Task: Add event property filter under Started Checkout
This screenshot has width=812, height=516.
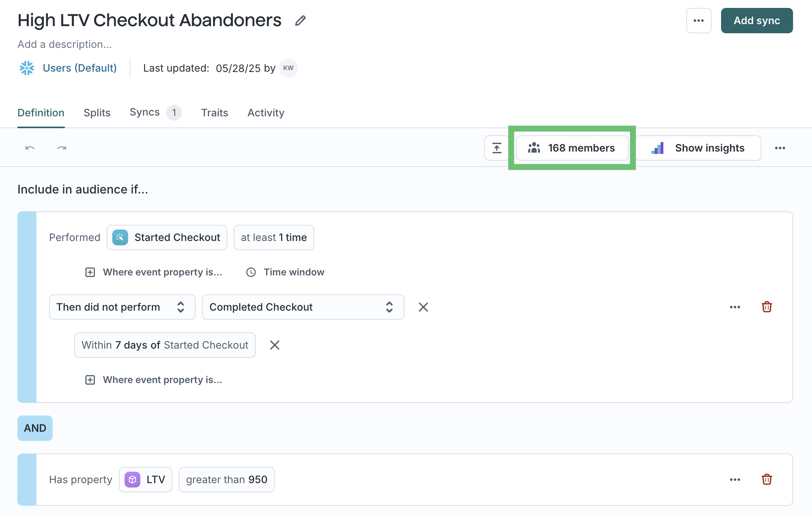Action: click(154, 272)
